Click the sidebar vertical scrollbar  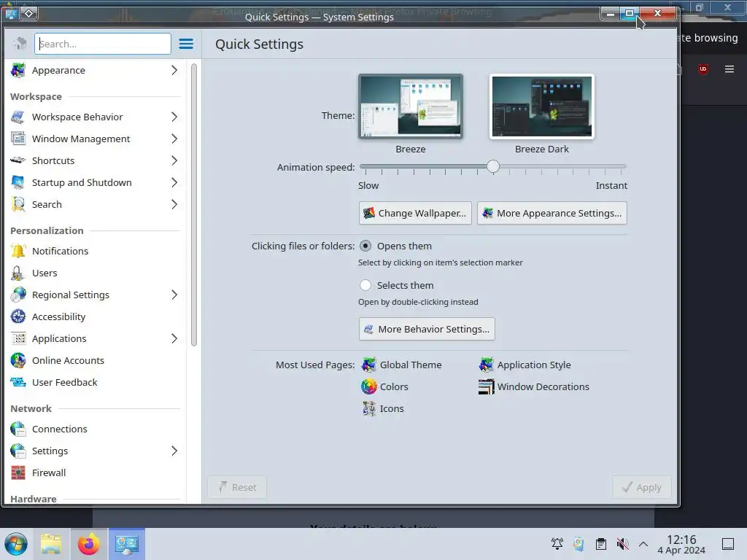194,205
